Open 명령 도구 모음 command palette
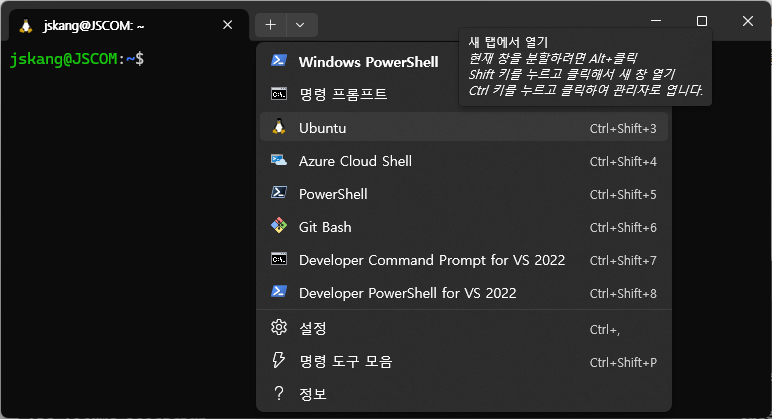Viewport: 772px width, 419px height. pyautogui.click(x=464, y=361)
